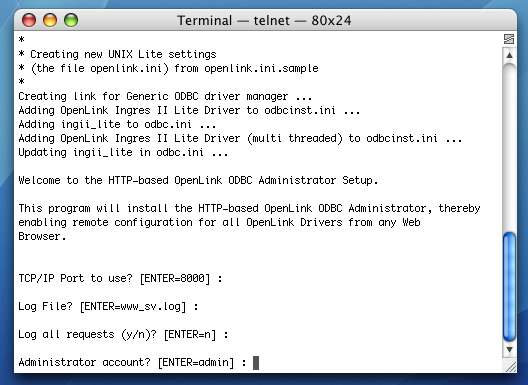Click the Log all requests (y/n) line
Viewport: 528px width, 385px height.
[123, 334]
